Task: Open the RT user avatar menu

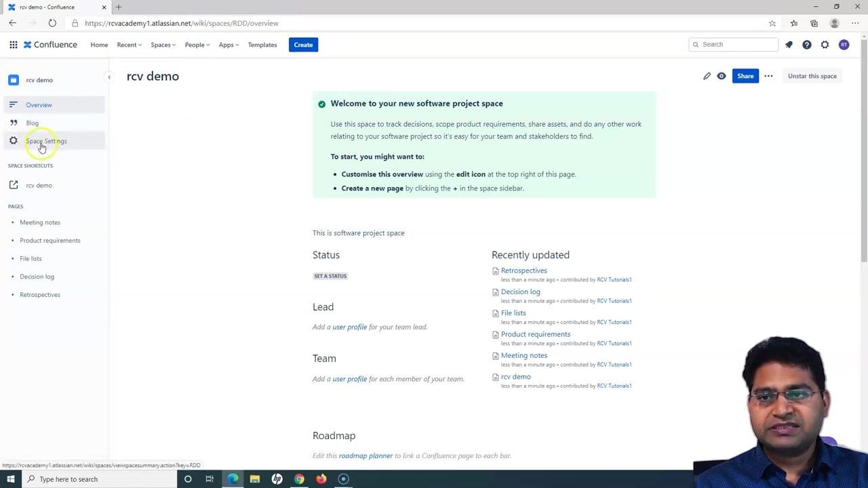Action: click(844, 45)
